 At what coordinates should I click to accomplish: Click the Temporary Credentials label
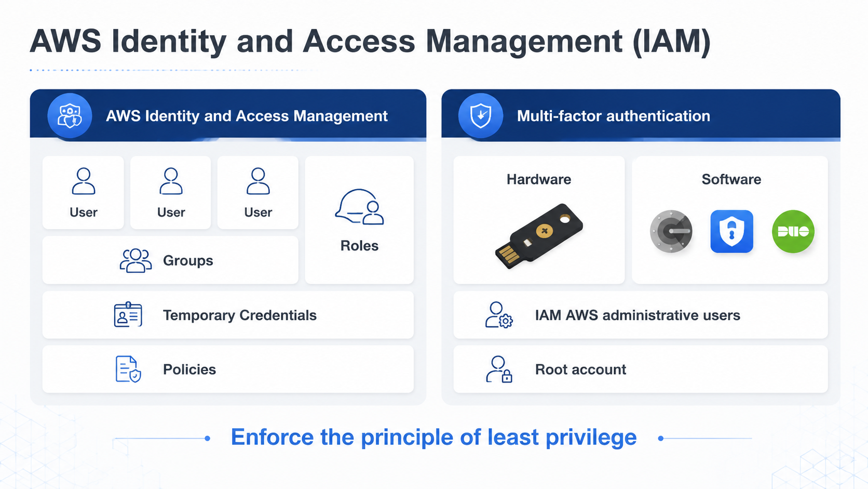(x=240, y=315)
